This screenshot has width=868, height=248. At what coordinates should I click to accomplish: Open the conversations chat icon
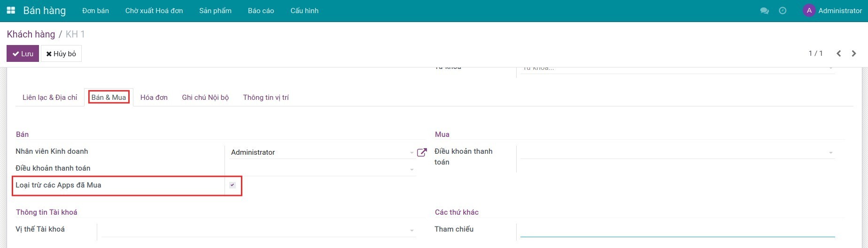(764, 11)
